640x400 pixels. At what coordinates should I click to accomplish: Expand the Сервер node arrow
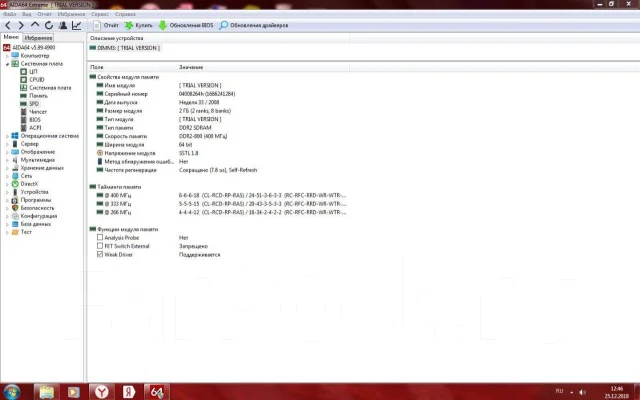7,144
